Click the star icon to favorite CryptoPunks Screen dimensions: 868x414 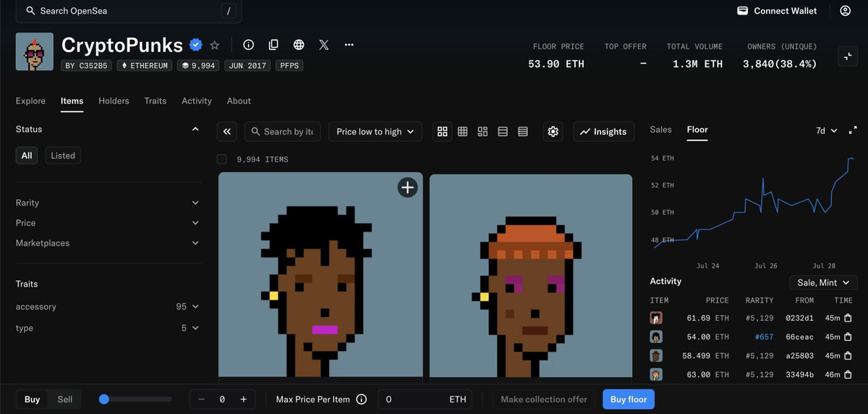[215, 45]
